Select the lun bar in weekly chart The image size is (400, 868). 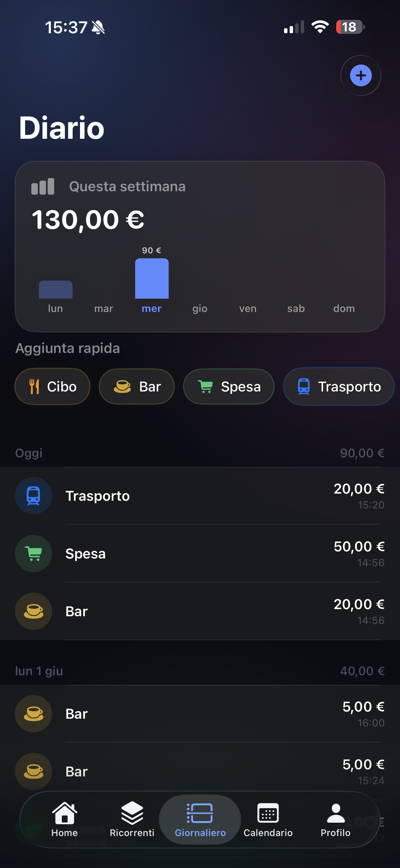56,289
